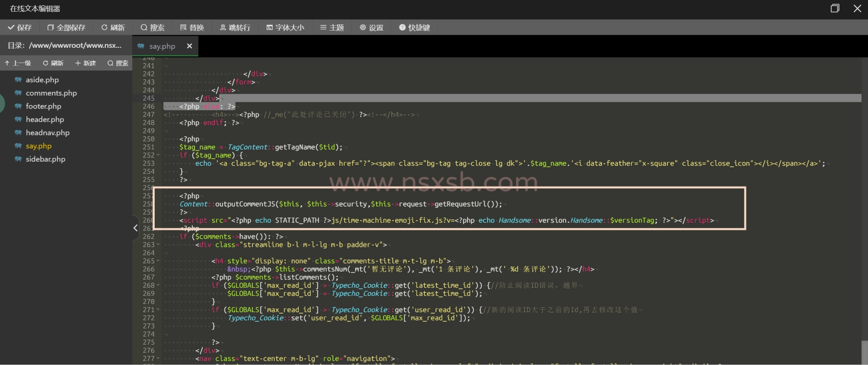Place cursor on the outputCommentJS line
The height and width of the screenshot is (365, 868).
click(340, 204)
